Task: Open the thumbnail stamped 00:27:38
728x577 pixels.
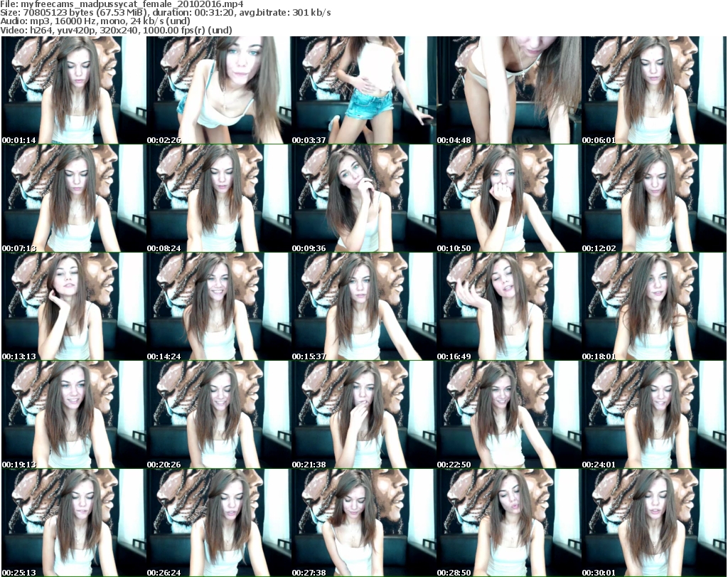Action: 363,523
